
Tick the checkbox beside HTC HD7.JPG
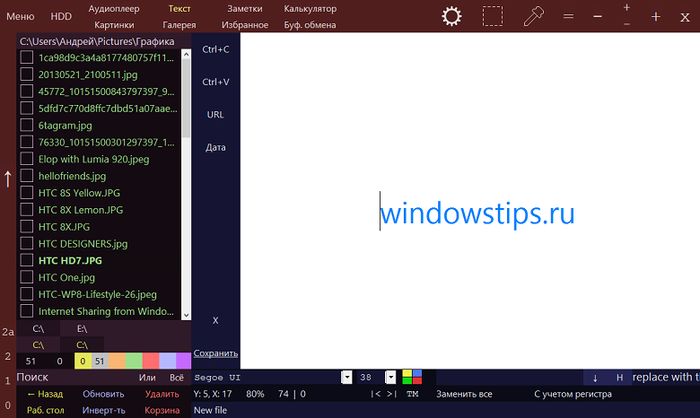coord(27,260)
